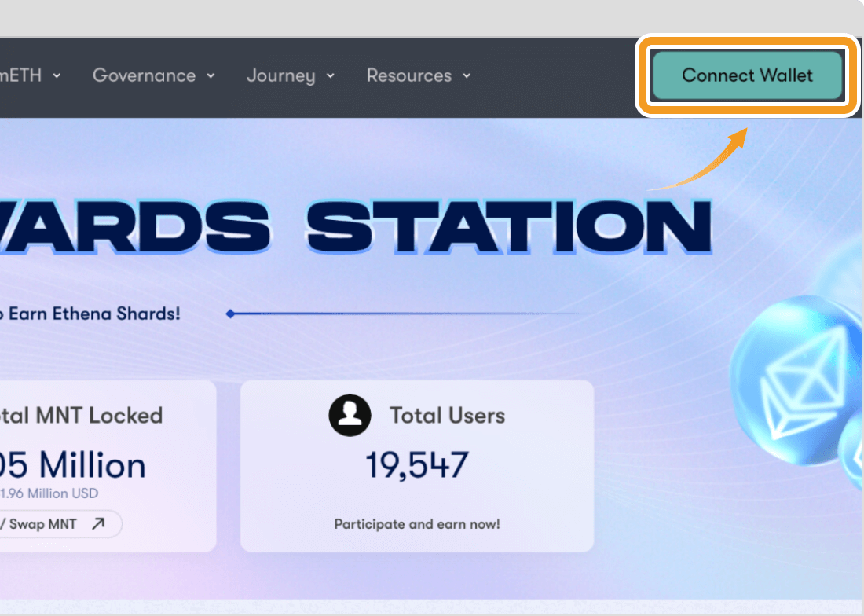Open the Governance menu

(x=154, y=75)
